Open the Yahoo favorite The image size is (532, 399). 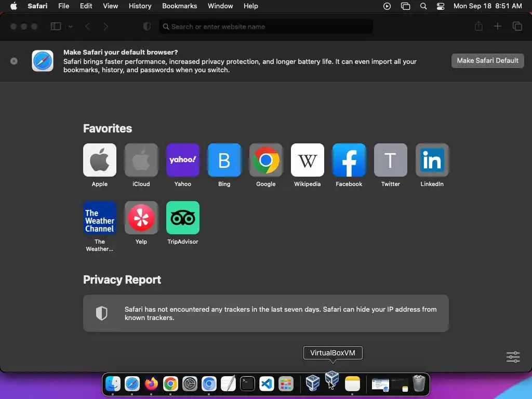(182, 160)
